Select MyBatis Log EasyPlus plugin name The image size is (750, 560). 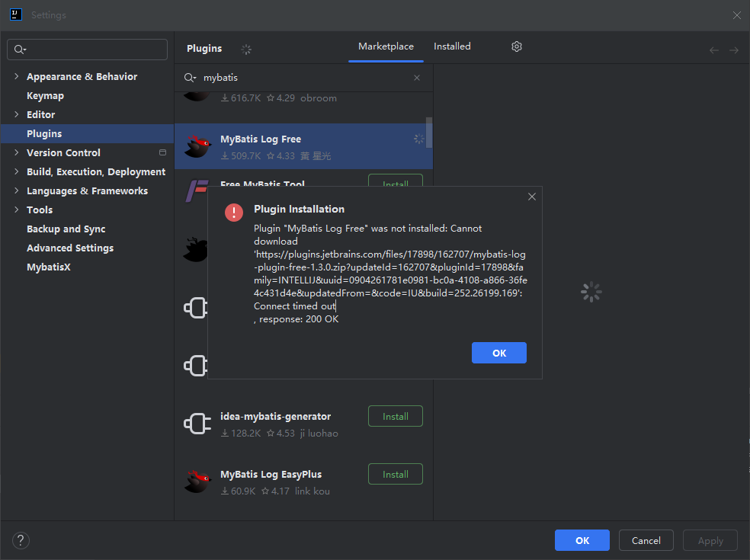pyautogui.click(x=271, y=474)
